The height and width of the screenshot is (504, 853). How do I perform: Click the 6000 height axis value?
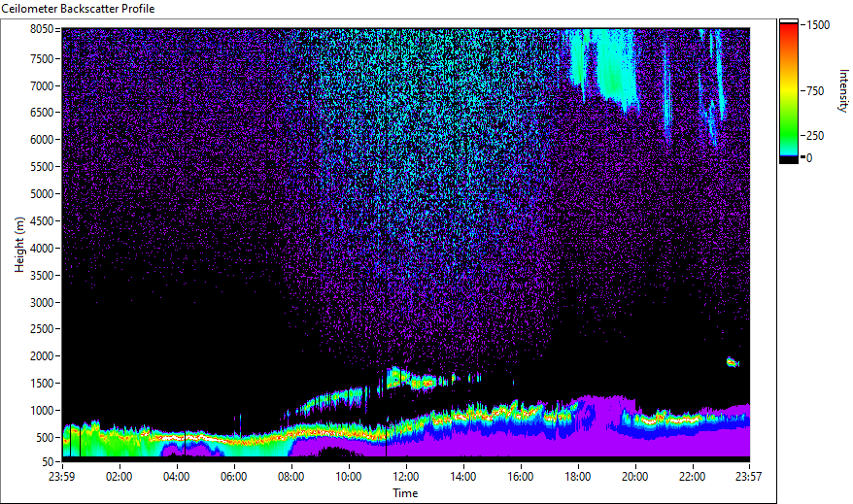pos(42,140)
